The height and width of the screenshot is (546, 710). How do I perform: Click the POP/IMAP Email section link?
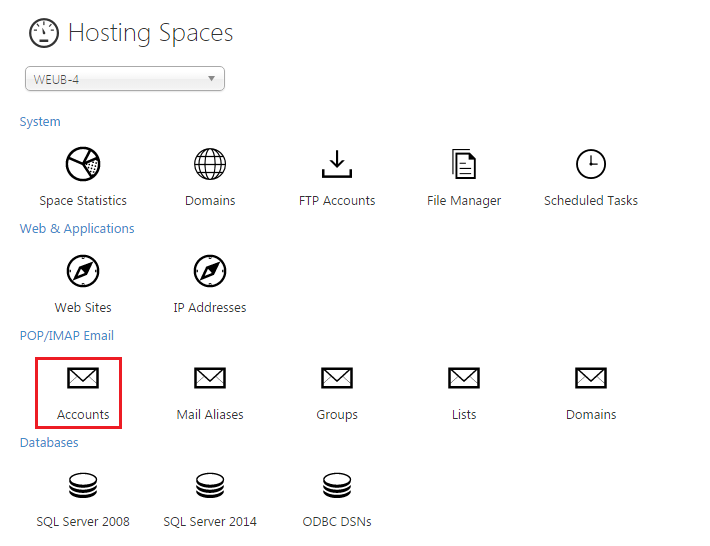click(x=67, y=335)
